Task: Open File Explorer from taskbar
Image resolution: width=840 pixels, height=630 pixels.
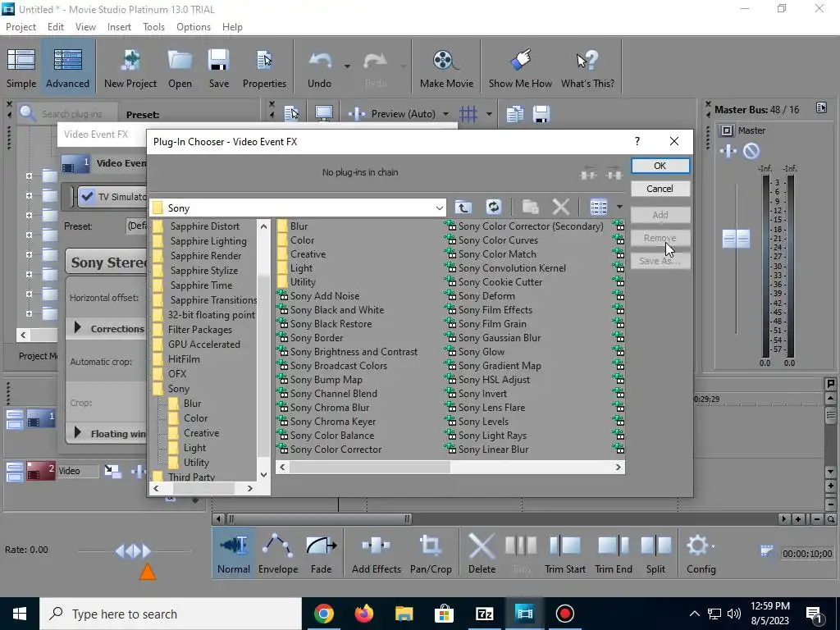Action: coord(404,614)
